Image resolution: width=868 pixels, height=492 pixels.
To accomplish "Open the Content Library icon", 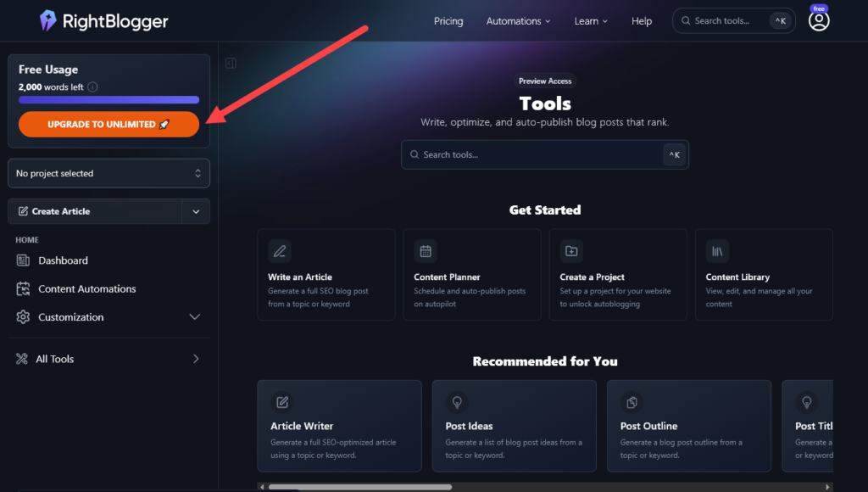I will click(x=717, y=251).
